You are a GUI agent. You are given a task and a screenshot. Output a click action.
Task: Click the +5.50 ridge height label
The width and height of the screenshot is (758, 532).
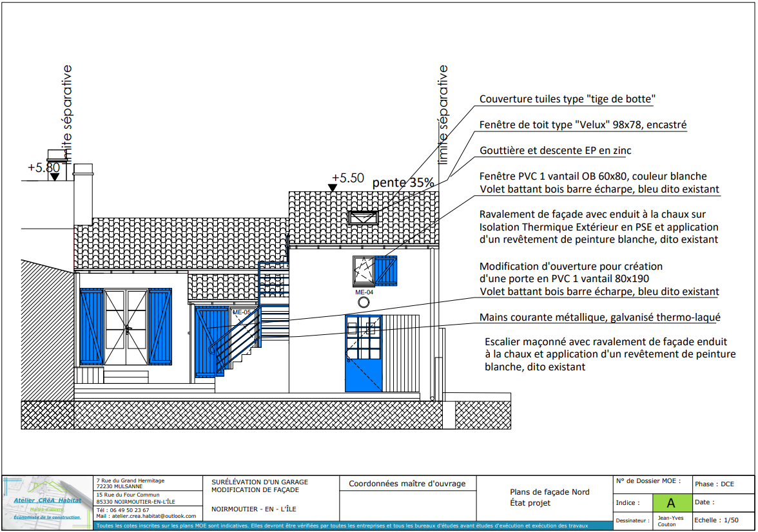(x=347, y=178)
